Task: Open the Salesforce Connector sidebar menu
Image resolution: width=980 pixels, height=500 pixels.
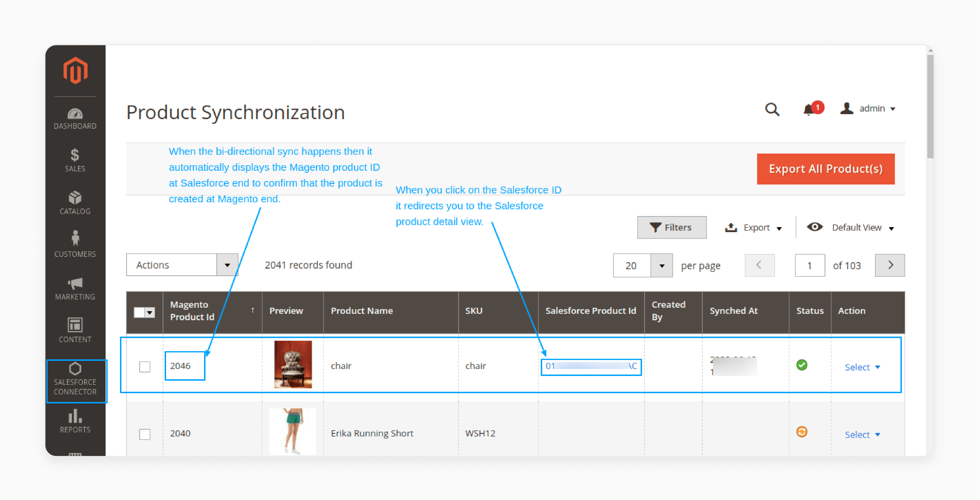Action: click(x=75, y=379)
